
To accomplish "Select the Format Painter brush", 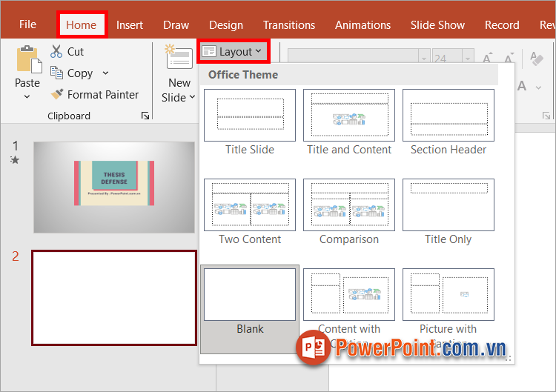I will pos(56,95).
